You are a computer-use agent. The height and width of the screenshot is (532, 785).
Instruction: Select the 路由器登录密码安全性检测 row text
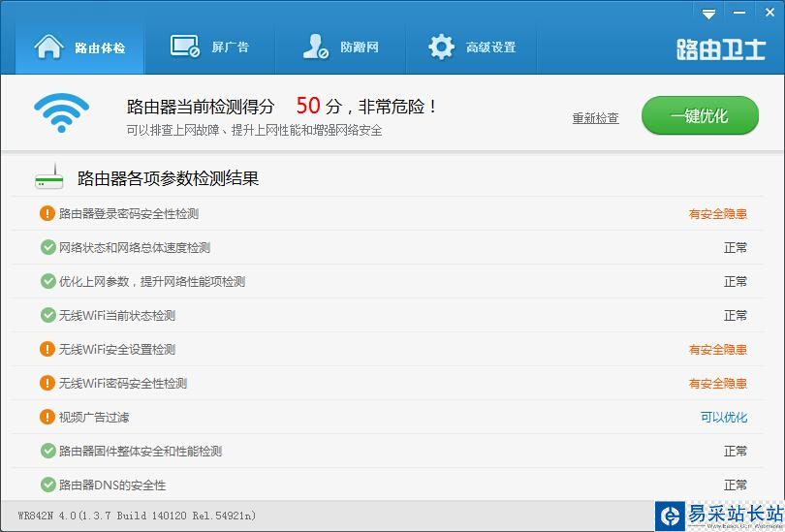(x=129, y=214)
